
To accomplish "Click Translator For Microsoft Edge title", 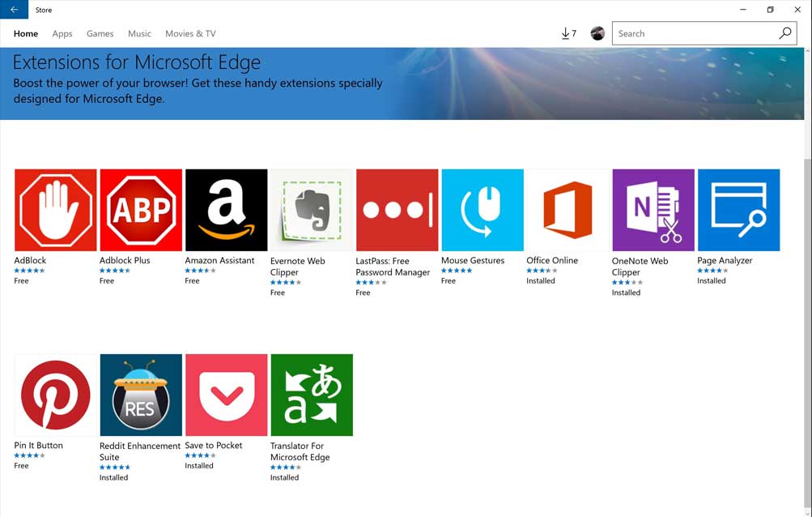I will [300, 451].
